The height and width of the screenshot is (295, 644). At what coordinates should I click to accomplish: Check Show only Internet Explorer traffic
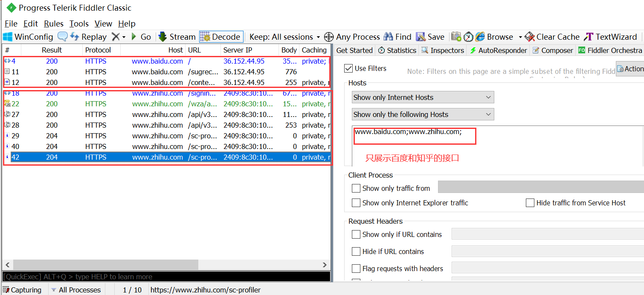[x=356, y=203]
